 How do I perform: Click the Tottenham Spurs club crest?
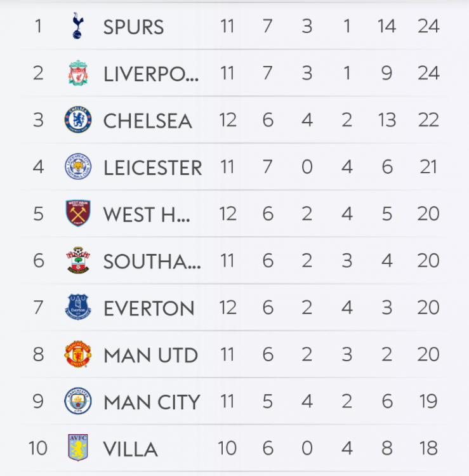coord(78,26)
